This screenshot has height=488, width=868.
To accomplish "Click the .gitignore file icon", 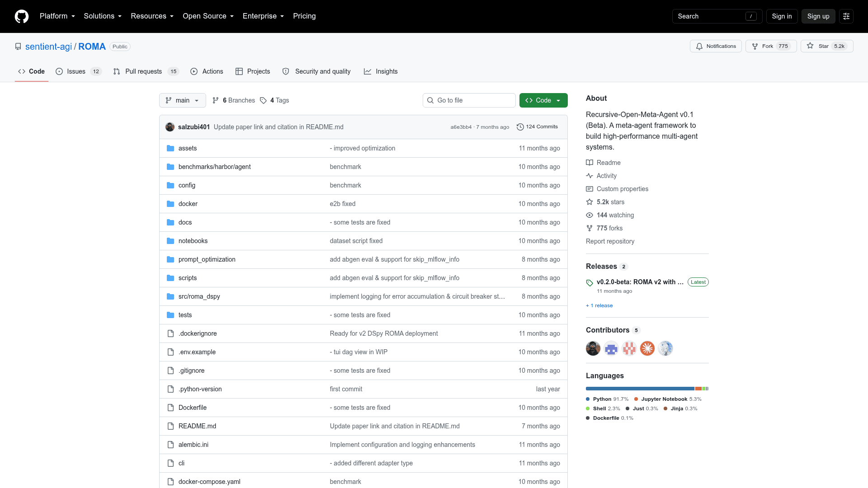I will (x=170, y=371).
